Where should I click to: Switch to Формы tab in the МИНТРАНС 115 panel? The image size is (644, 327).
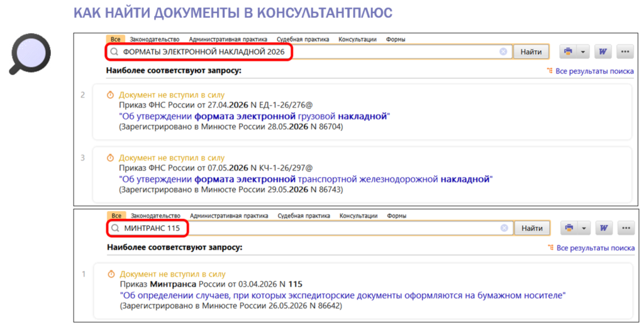(x=396, y=216)
